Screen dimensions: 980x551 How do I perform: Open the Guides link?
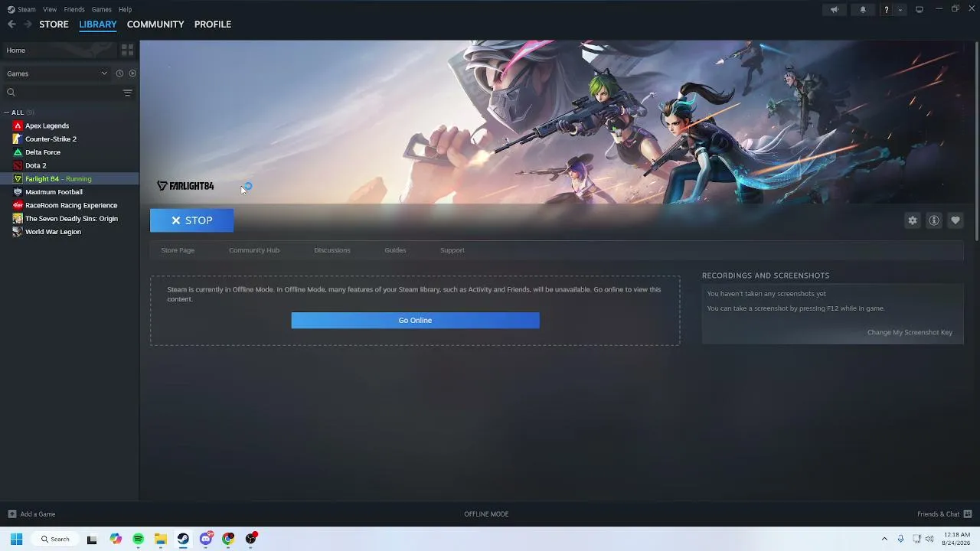[395, 250]
